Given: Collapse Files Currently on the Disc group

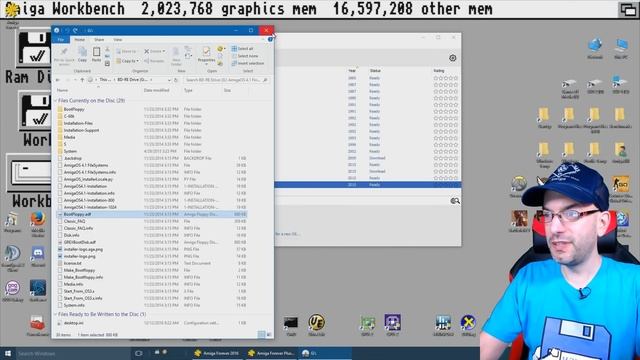Looking at the screenshot, I should pos(56,100).
